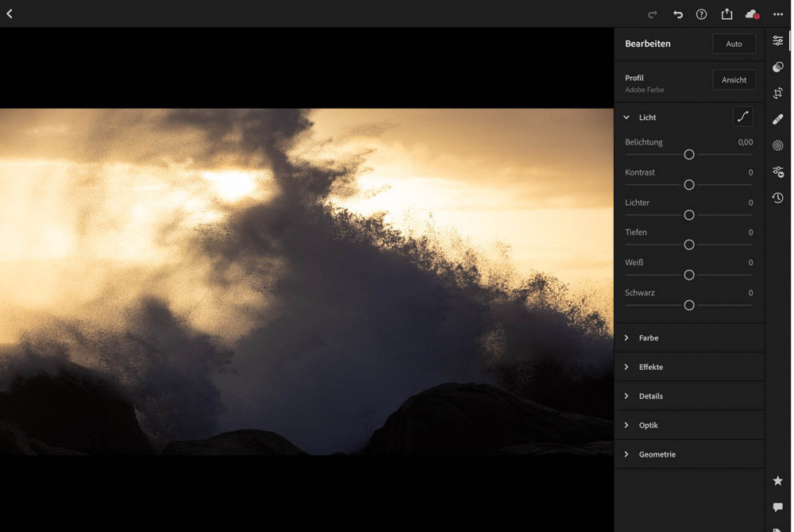Check the cloud sync status icon
794x532 pixels.
coord(751,14)
